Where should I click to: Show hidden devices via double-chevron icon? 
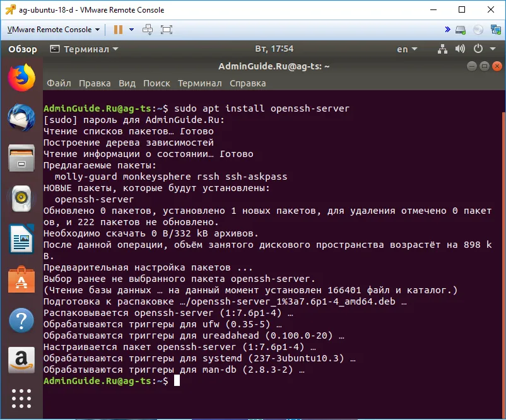click(x=447, y=30)
